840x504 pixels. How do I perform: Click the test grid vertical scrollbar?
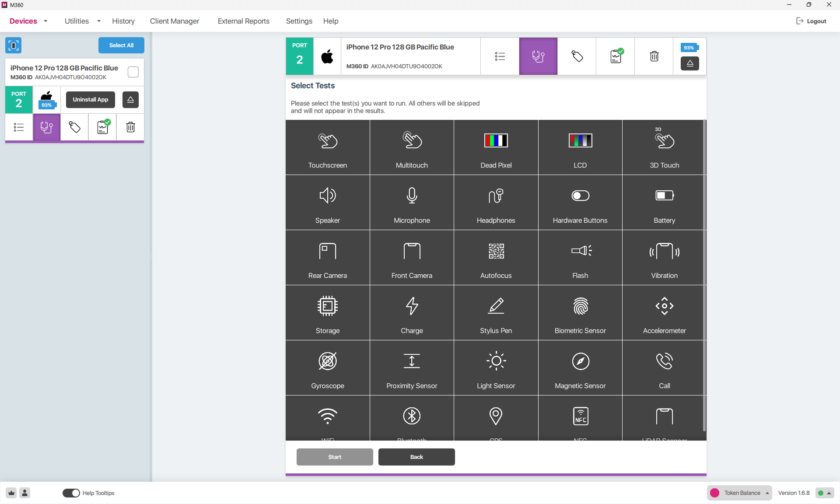click(704, 276)
